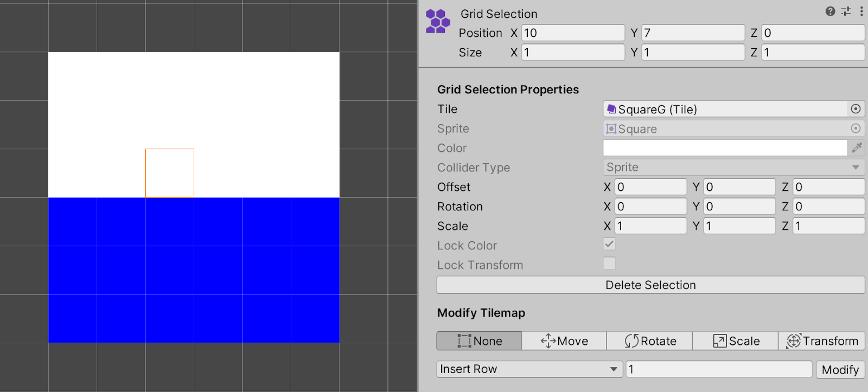Screen dimensions: 868x392
Task: Select the Move tilemap tool
Action: coord(564,341)
